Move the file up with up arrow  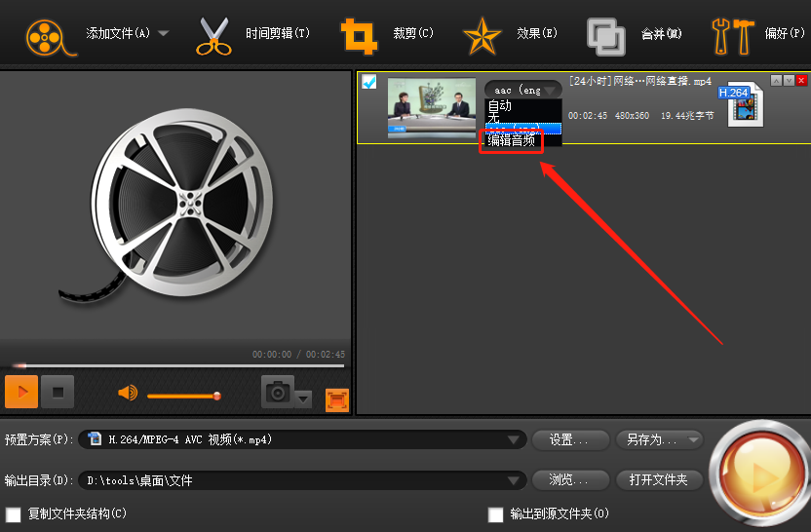tap(776, 80)
